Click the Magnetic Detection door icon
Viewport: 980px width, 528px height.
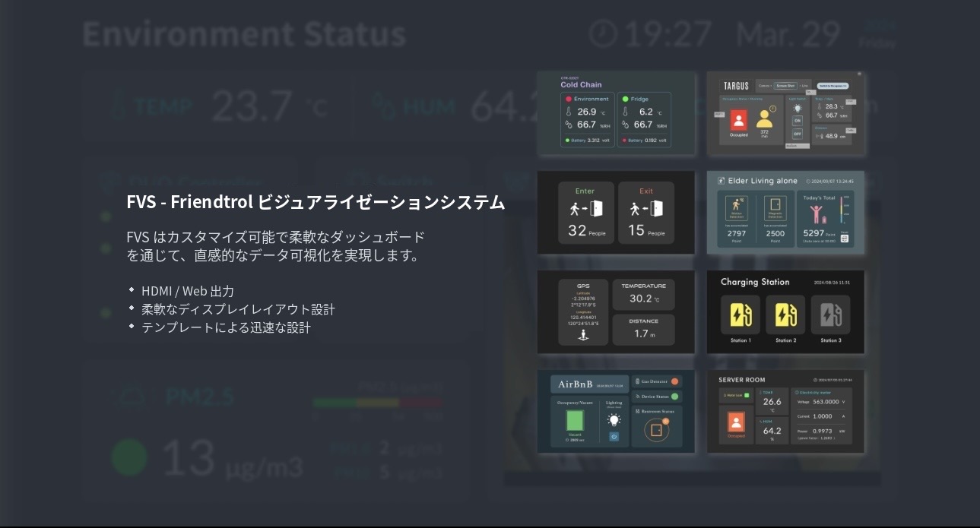775,208
